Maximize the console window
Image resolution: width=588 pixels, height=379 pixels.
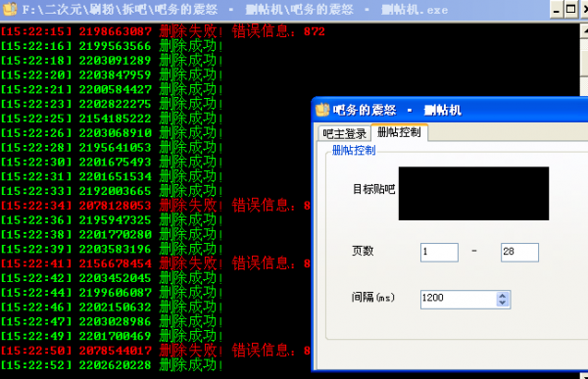tap(571, 10)
